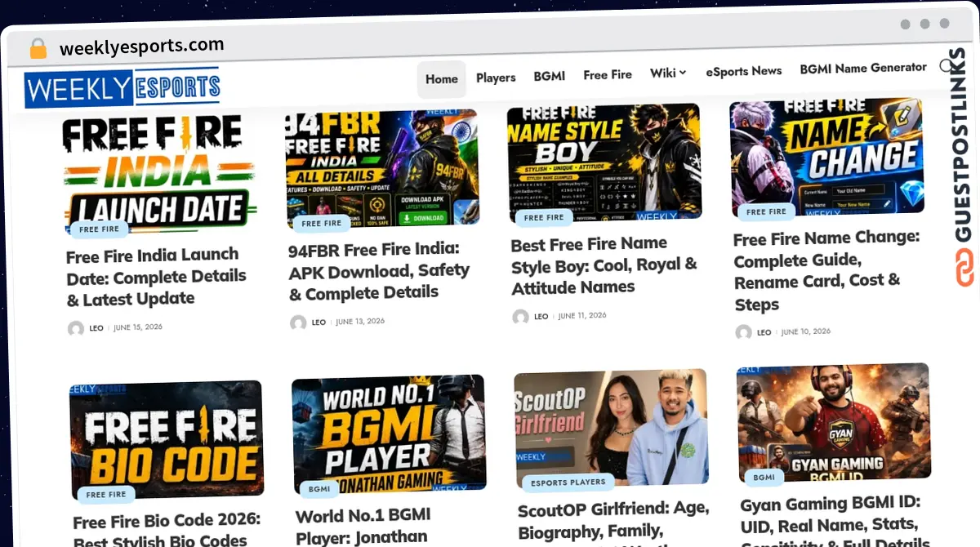
Task: Click the Name Style Boy thumbnail
Action: pos(604,162)
